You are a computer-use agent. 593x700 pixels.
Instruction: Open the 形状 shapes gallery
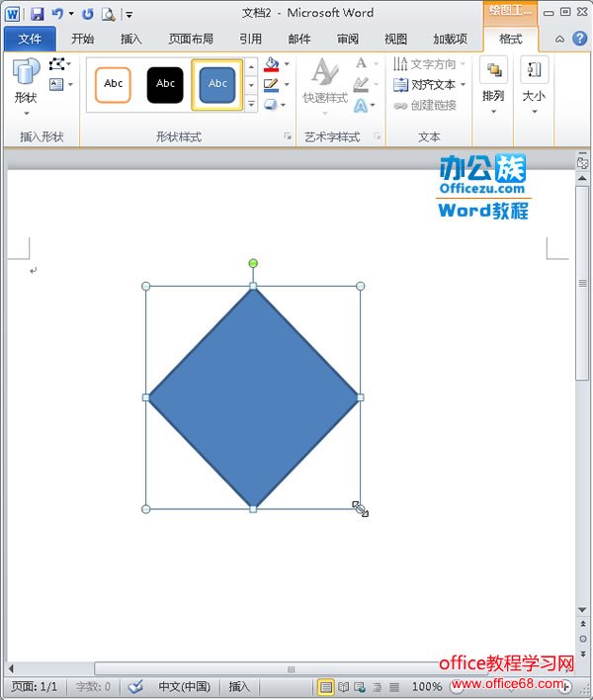coord(27,87)
